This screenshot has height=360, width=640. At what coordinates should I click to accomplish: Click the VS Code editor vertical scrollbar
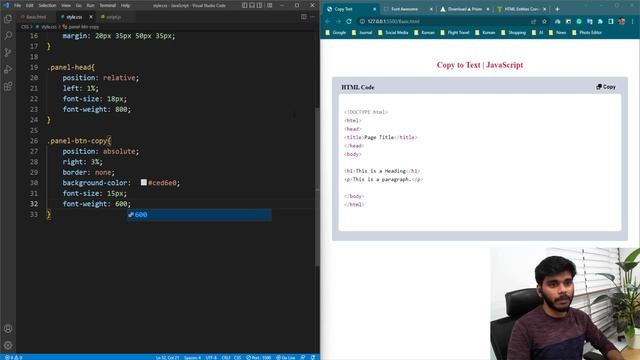click(317, 188)
